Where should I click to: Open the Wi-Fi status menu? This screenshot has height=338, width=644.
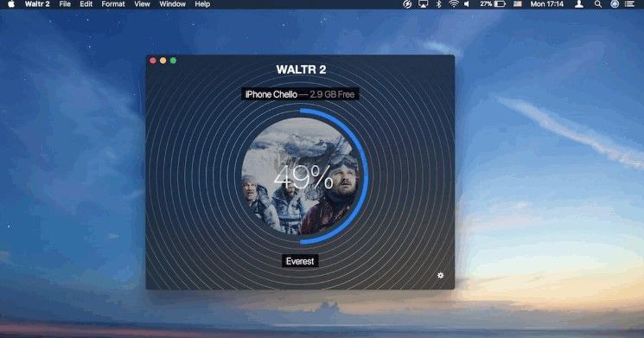click(454, 4)
